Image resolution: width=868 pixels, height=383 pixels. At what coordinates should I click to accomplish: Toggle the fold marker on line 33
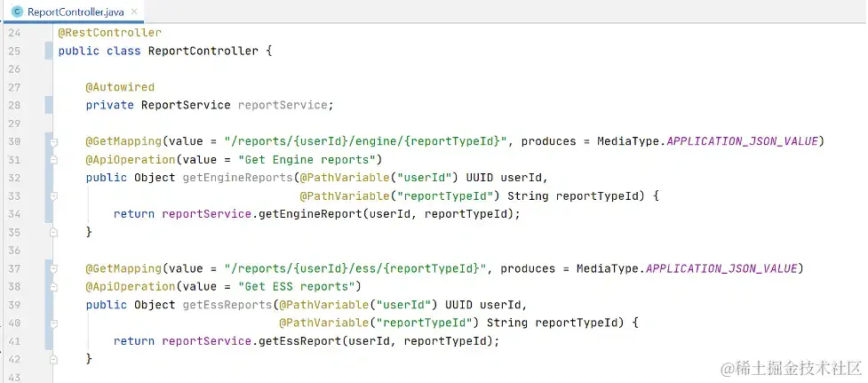pyautogui.click(x=53, y=196)
